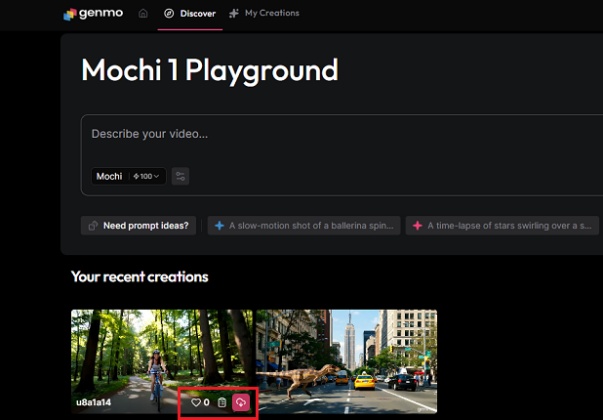Open video settings sliders icon

click(x=180, y=177)
